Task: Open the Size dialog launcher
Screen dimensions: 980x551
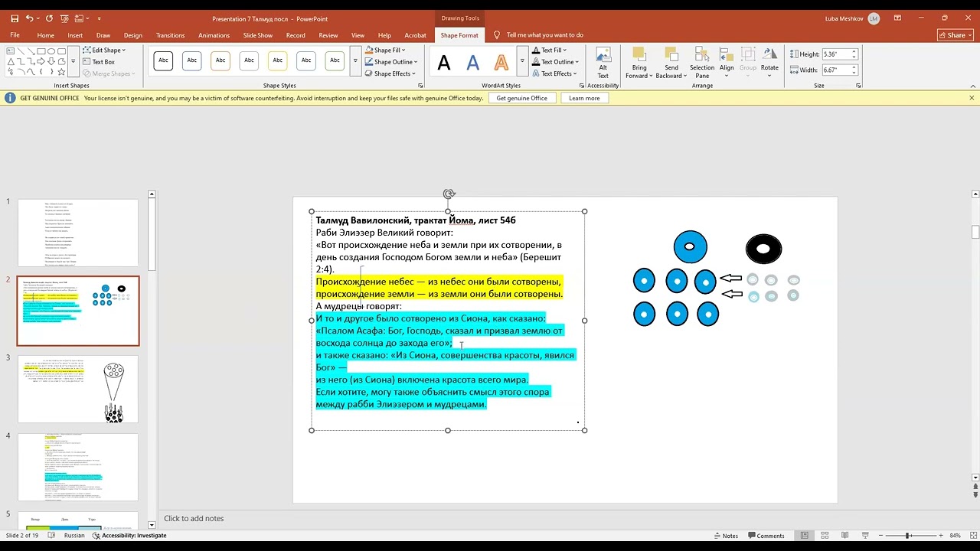Action: coord(857,86)
